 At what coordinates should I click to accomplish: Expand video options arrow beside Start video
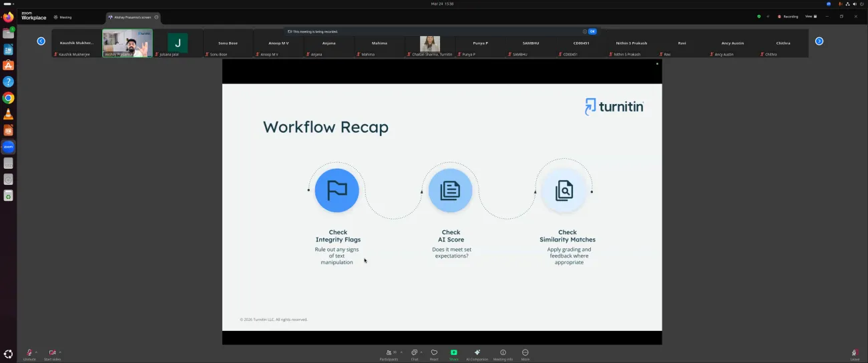(x=60, y=352)
